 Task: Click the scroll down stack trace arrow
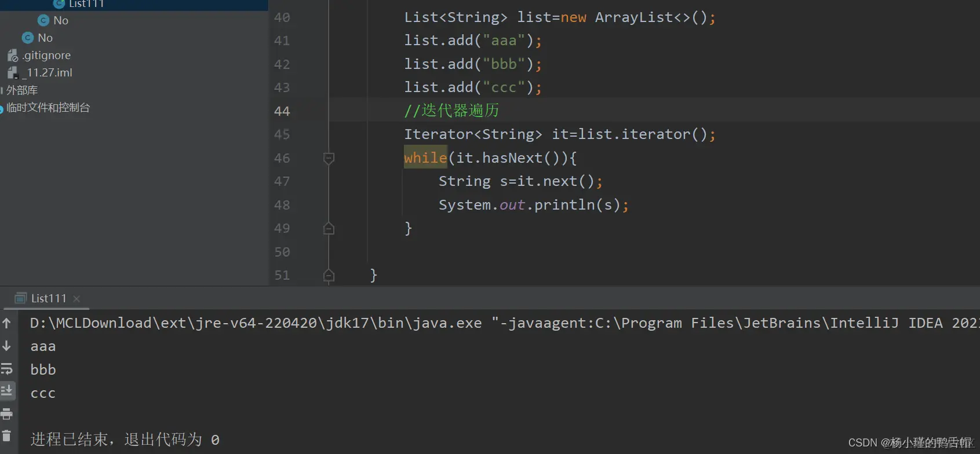[x=7, y=346]
